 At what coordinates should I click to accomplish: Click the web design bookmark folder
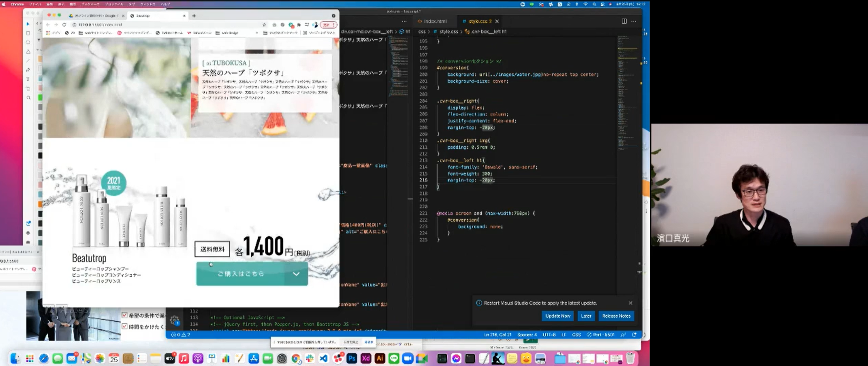click(x=227, y=33)
